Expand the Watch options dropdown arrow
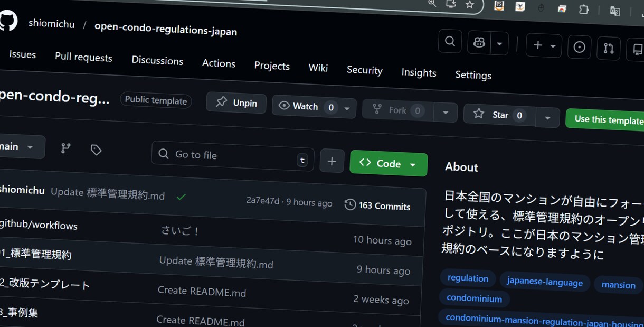644x327 pixels. (x=347, y=109)
